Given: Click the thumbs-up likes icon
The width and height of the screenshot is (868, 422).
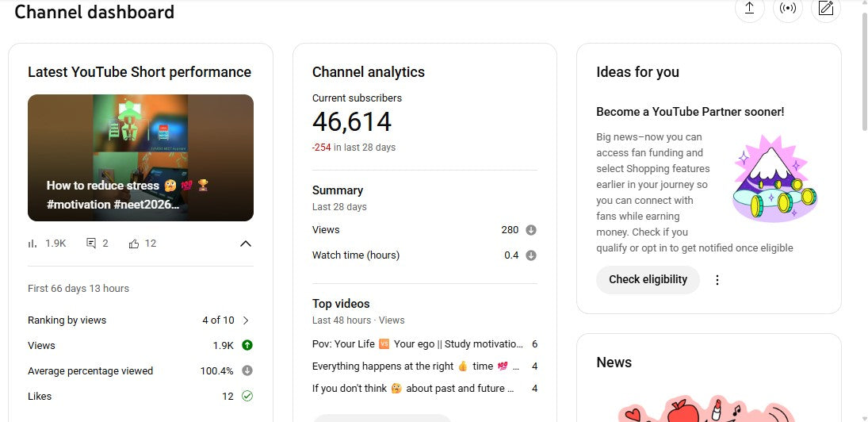Looking at the screenshot, I should tap(133, 244).
